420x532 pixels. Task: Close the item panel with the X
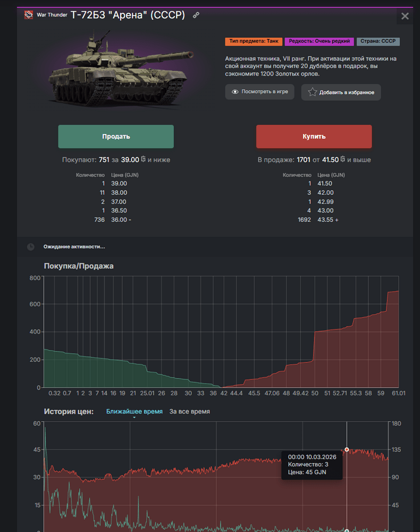pos(405,16)
